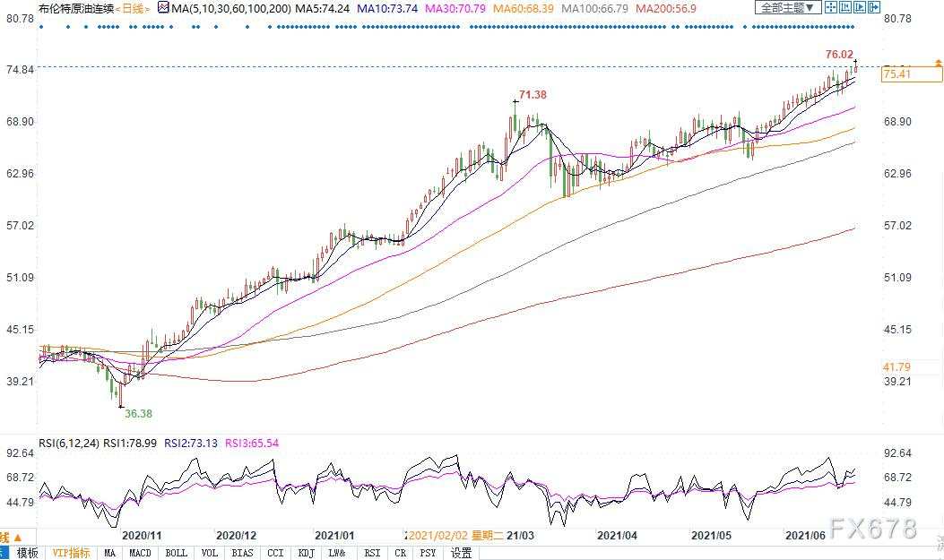Click the orange triangle icon at bottom left
Viewport: 944px width, 560px height.
click(17, 537)
